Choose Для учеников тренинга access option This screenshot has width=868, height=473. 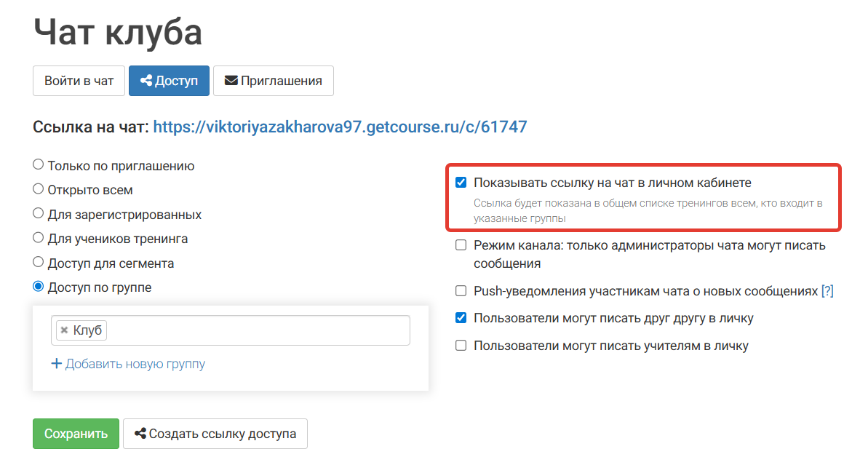click(38, 237)
